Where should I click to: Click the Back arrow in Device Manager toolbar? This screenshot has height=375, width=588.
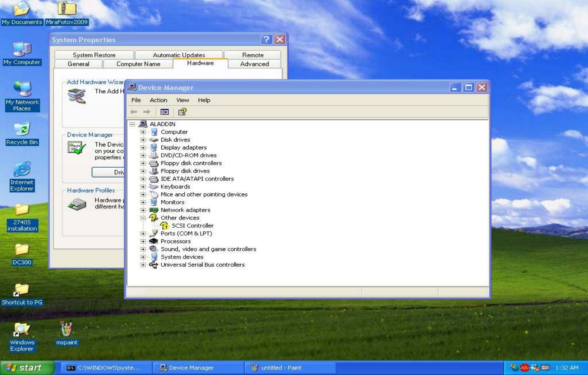tap(134, 112)
